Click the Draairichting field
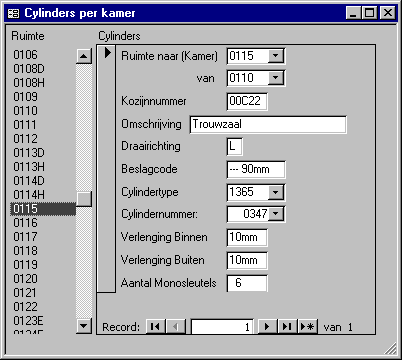402x360 pixels. [234, 146]
